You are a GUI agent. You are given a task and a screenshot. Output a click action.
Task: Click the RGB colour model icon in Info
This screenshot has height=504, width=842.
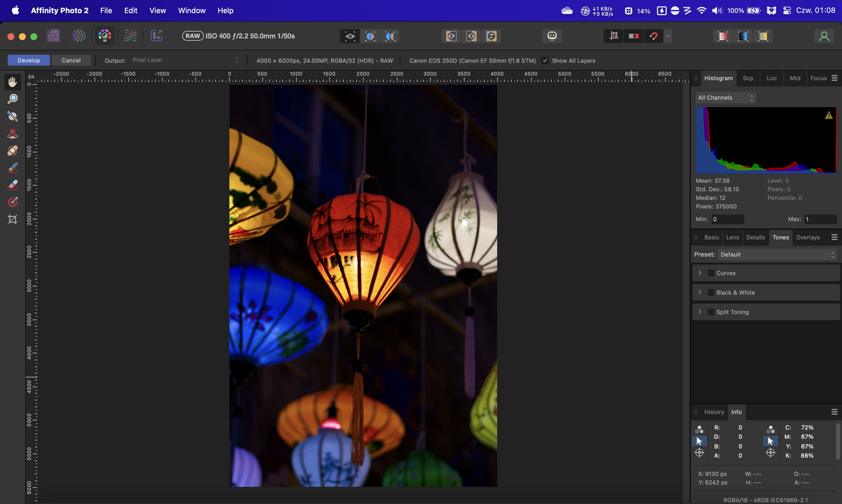click(699, 430)
